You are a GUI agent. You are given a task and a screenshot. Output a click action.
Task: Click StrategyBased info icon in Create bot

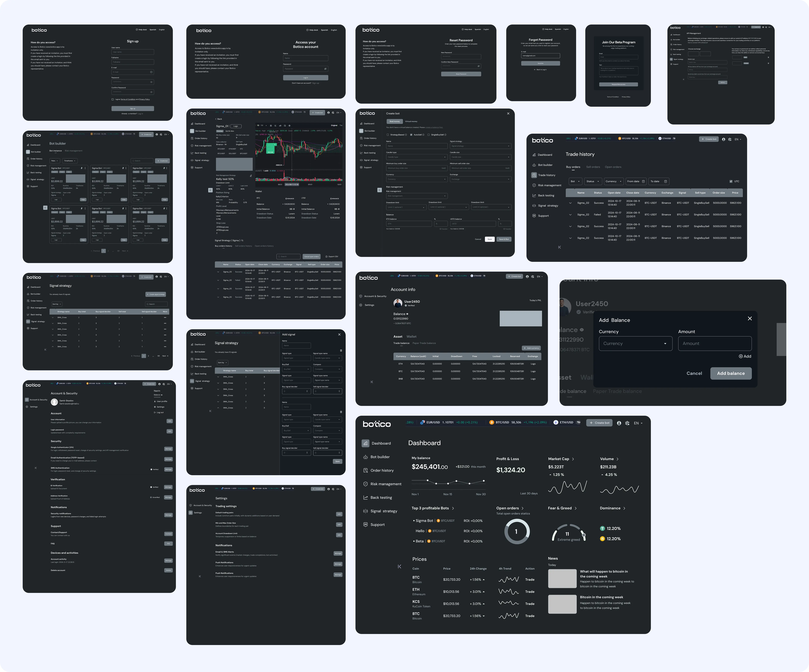(x=406, y=135)
